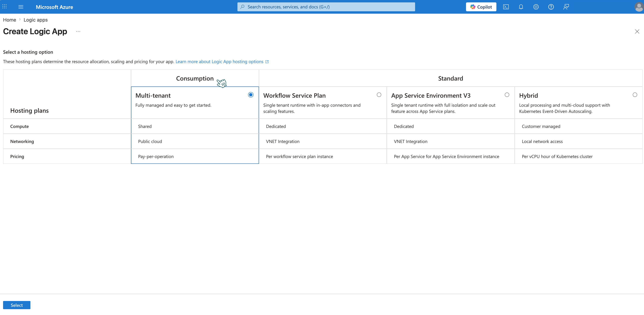Click the Compute row label
The height and width of the screenshot is (315, 644).
pos(19,126)
